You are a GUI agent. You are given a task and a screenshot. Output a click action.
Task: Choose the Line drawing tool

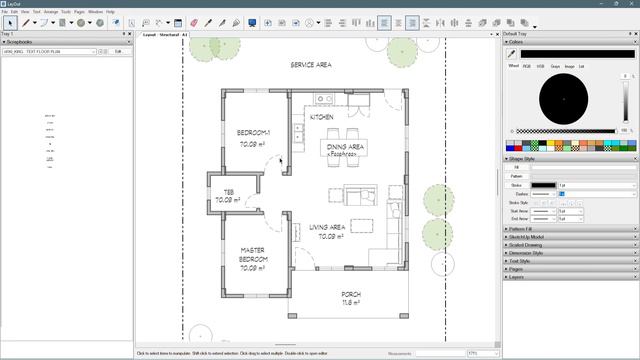click(x=26, y=23)
